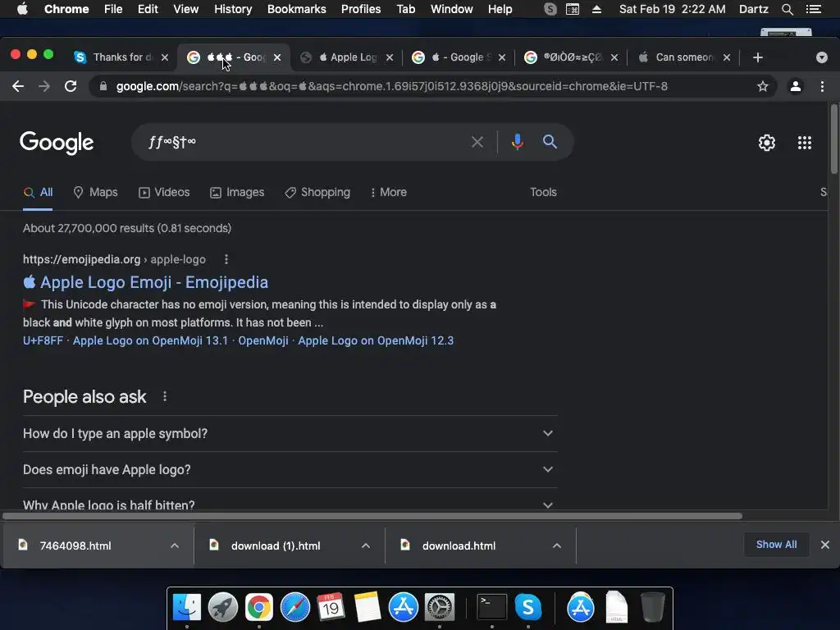840x630 pixels.
Task: Open Skype from the Dock
Action: [x=527, y=607]
